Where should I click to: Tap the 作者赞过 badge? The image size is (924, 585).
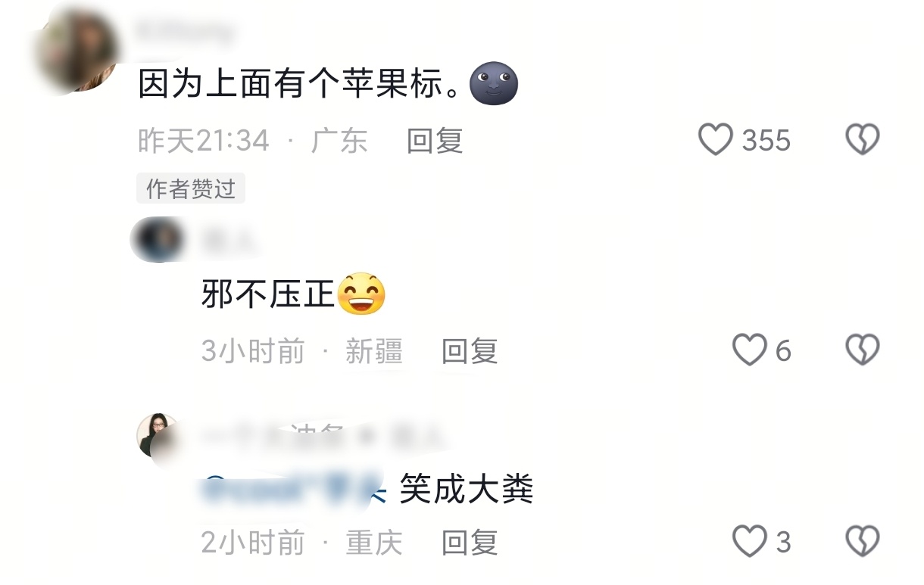[191, 188]
